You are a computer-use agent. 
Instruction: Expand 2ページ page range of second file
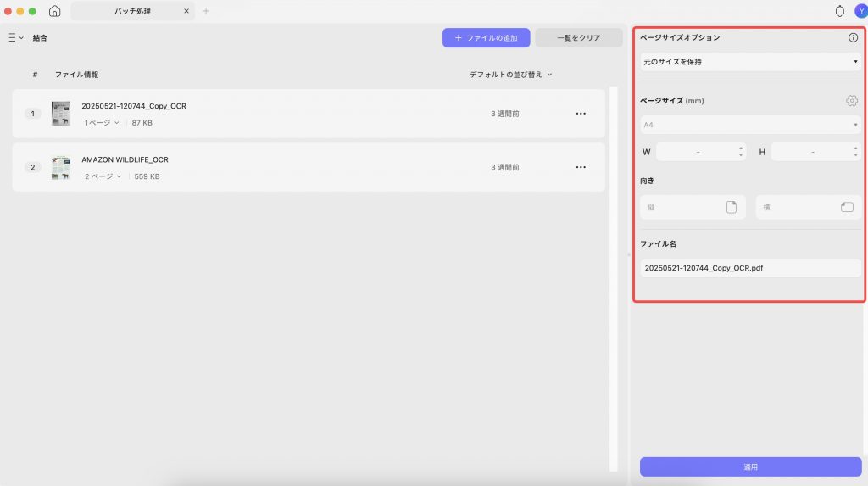[103, 176]
